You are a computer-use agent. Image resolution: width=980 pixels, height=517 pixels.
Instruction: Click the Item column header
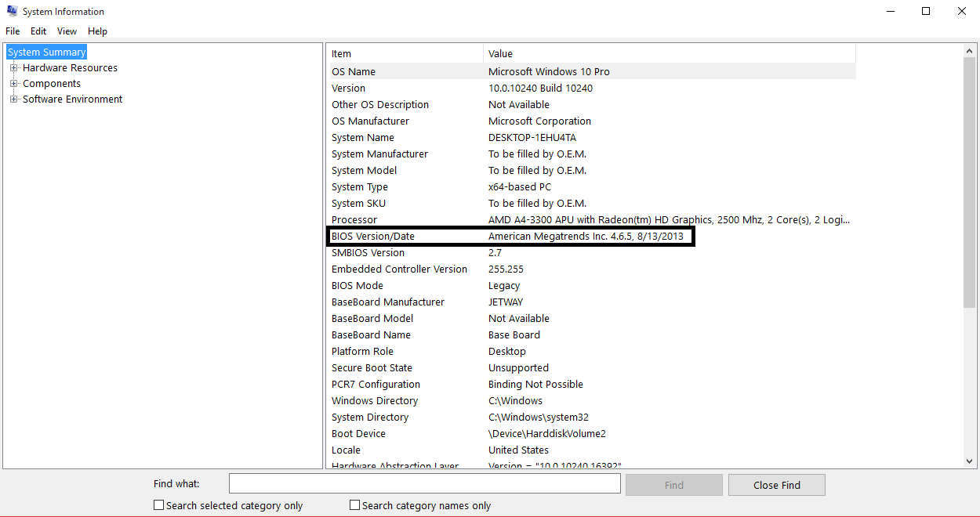[x=404, y=54]
